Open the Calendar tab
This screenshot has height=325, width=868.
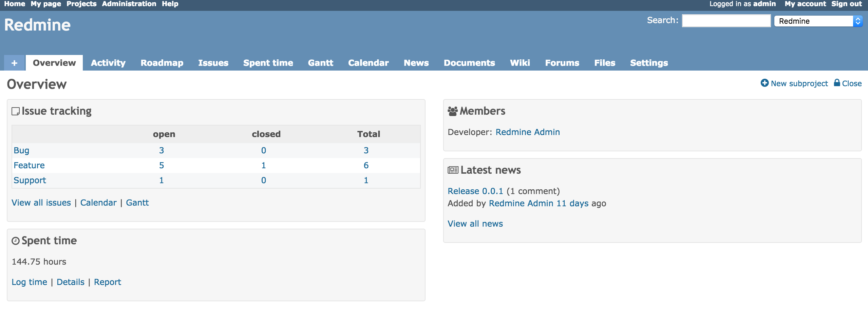[368, 63]
